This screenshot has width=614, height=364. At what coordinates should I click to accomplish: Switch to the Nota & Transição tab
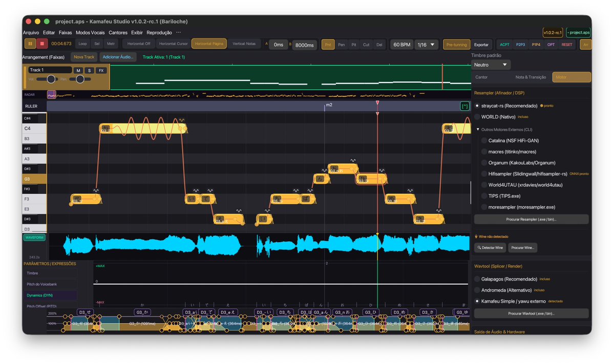pos(531,77)
